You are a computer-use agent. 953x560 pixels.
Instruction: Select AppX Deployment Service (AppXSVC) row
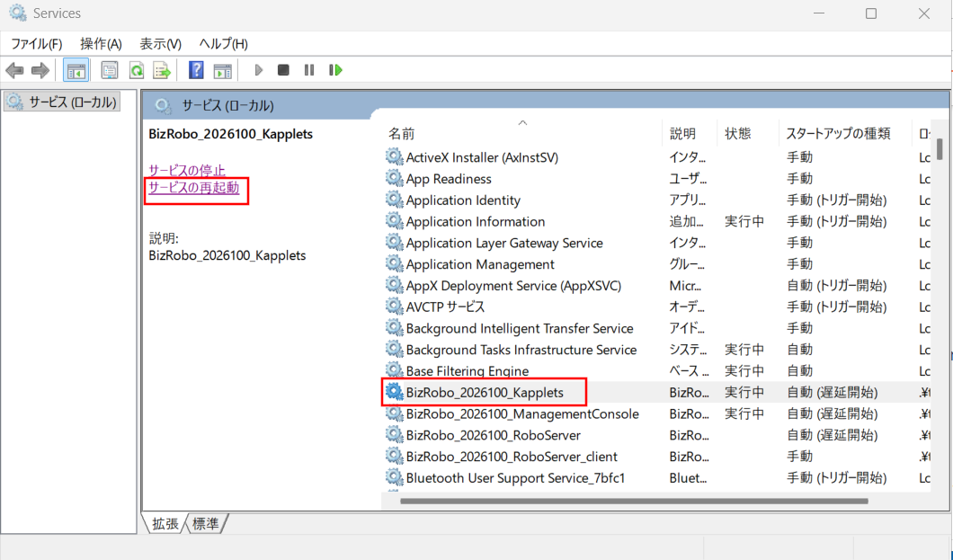click(513, 285)
